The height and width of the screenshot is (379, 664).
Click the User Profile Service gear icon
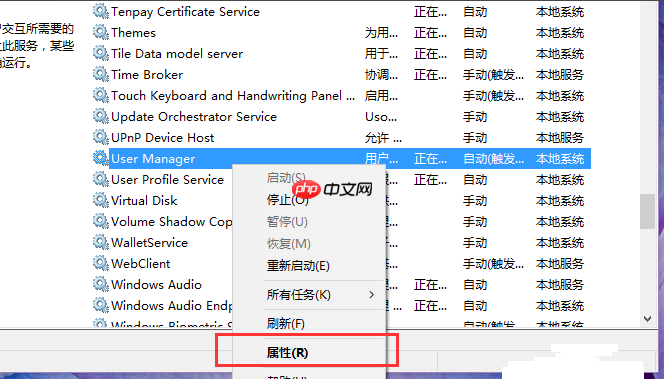pos(101,179)
